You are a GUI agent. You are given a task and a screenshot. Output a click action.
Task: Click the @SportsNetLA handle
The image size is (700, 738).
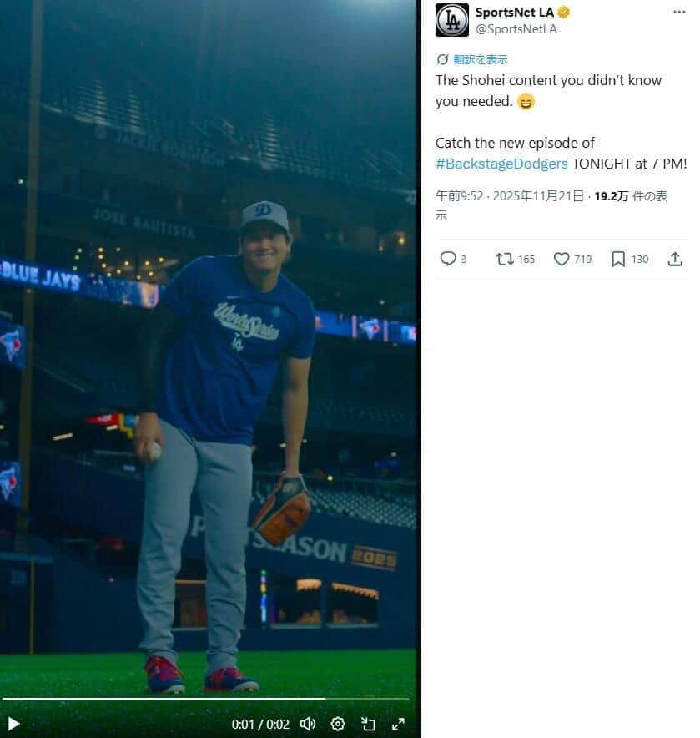[x=516, y=29]
